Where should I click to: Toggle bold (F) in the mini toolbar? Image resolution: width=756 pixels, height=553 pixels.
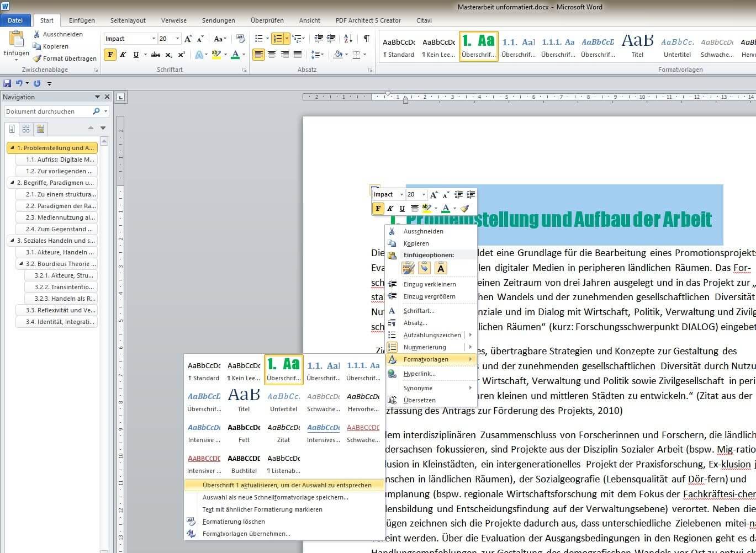tap(378, 208)
